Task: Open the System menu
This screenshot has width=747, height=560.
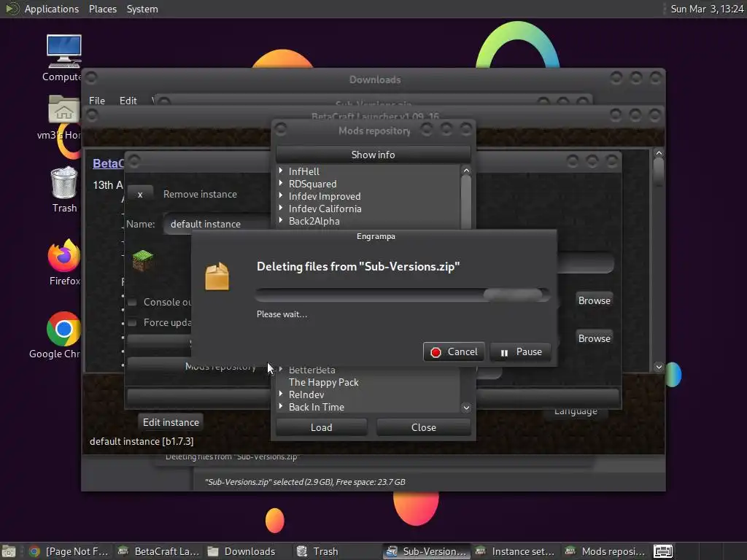Action: point(142,9)
